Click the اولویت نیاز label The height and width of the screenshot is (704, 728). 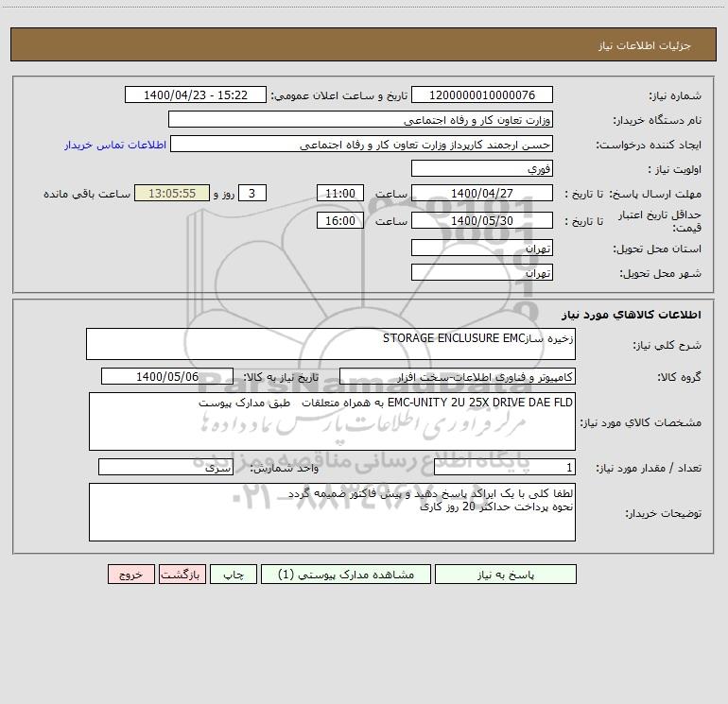(x=675, y=170)
